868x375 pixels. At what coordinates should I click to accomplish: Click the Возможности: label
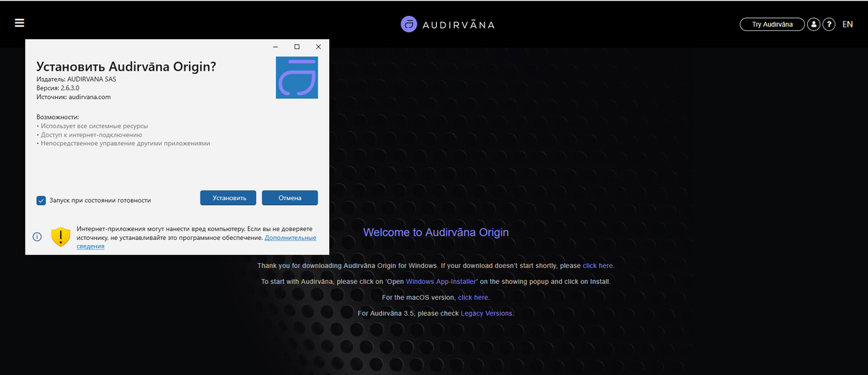57,116
